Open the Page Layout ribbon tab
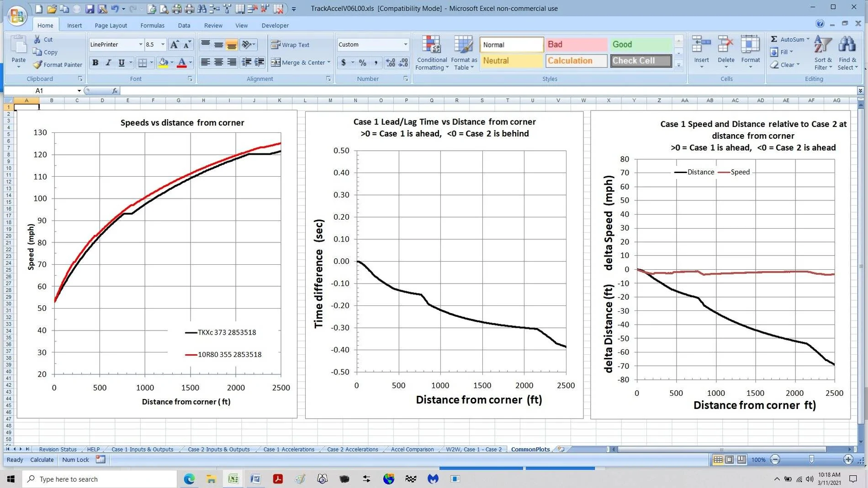Image resolution: width=868 pixels, height=488 pixels. coord(111,26)
